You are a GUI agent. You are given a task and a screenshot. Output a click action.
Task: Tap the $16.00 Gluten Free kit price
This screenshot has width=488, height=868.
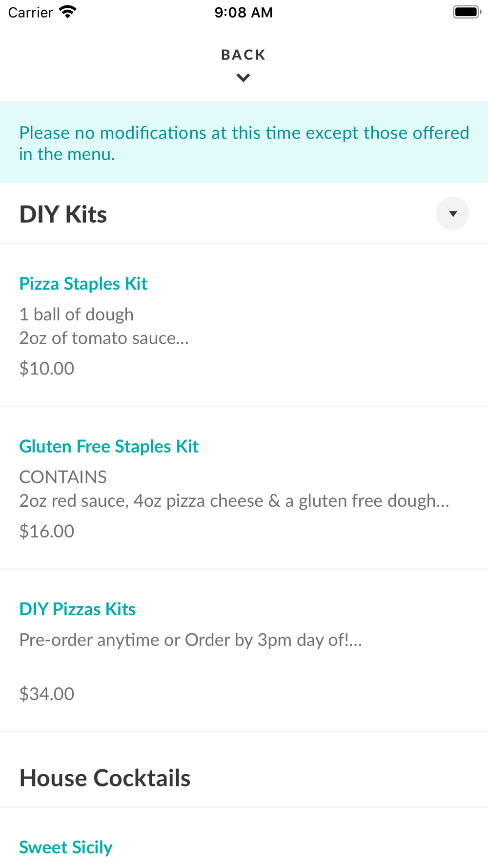pyautogui.click(x=47, y=531)
